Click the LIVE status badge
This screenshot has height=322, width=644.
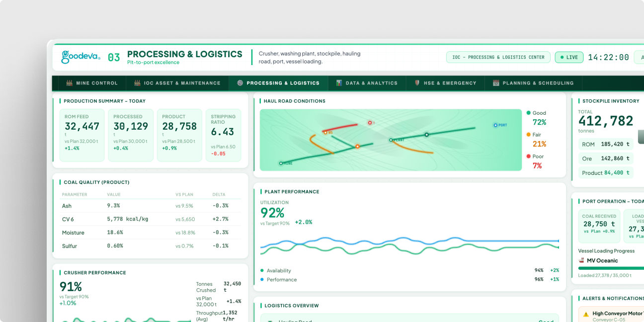(x=569, y=57)
